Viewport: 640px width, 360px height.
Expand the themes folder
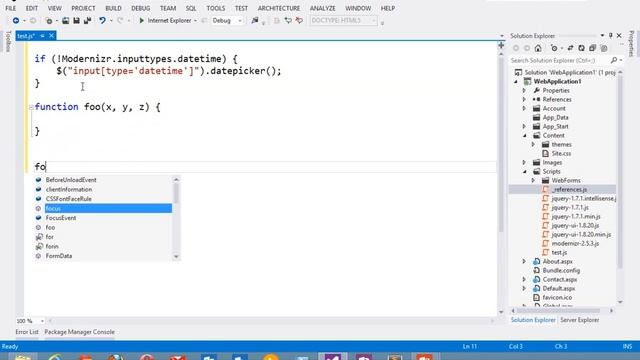tap(533, 144)
